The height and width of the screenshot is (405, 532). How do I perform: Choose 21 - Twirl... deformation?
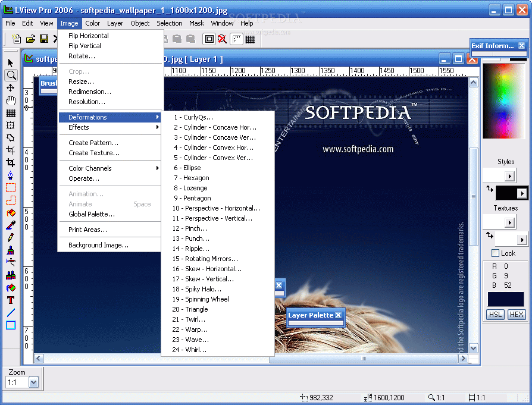pos(217,319)
